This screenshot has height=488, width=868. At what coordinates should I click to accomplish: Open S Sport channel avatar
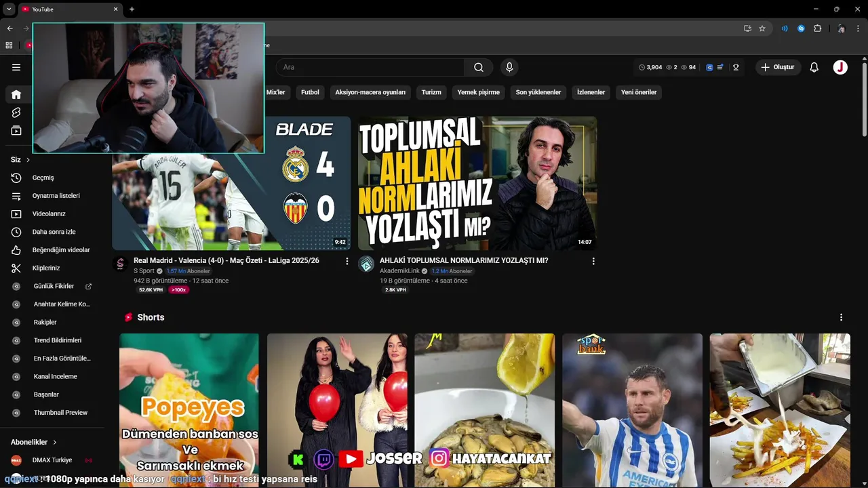point(121,264)
